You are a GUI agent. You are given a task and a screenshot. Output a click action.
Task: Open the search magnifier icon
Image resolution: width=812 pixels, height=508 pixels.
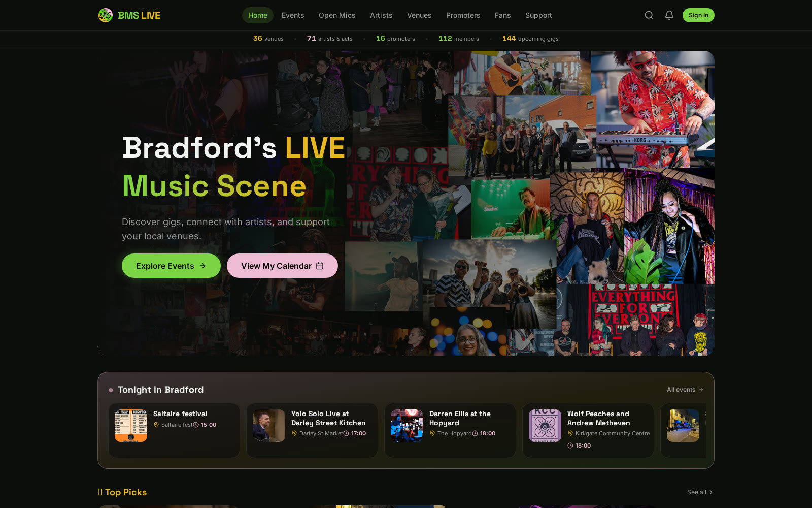coord(649,15)
